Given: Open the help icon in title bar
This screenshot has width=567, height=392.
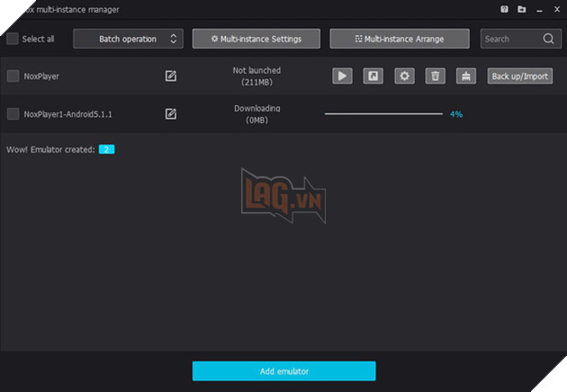Looking at the screenshot, I should [504, 9].
